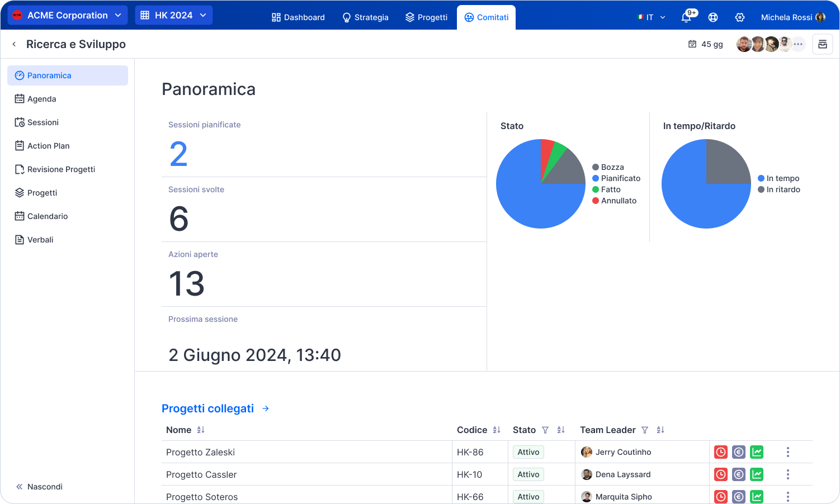
Task: Click the archive icon button at top right
Action: click(x=823, y=44)
